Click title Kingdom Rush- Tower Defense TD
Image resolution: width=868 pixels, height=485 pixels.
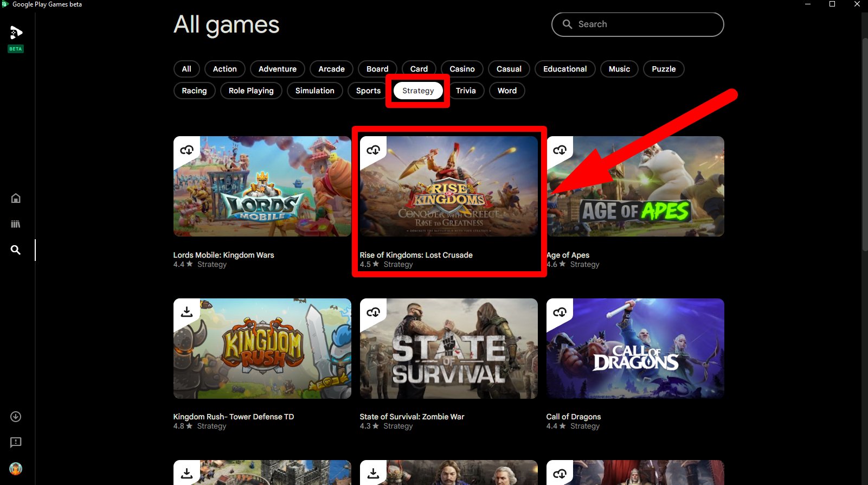(x=234, y=417)
